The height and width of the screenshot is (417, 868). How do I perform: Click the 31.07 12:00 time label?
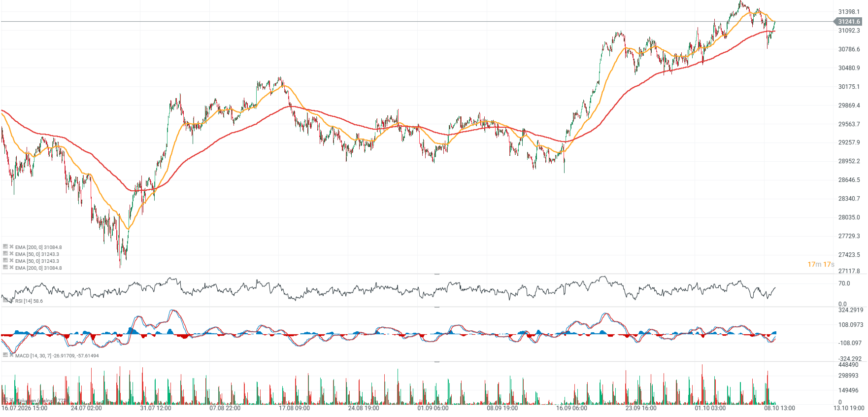click(x=156, y=408)
